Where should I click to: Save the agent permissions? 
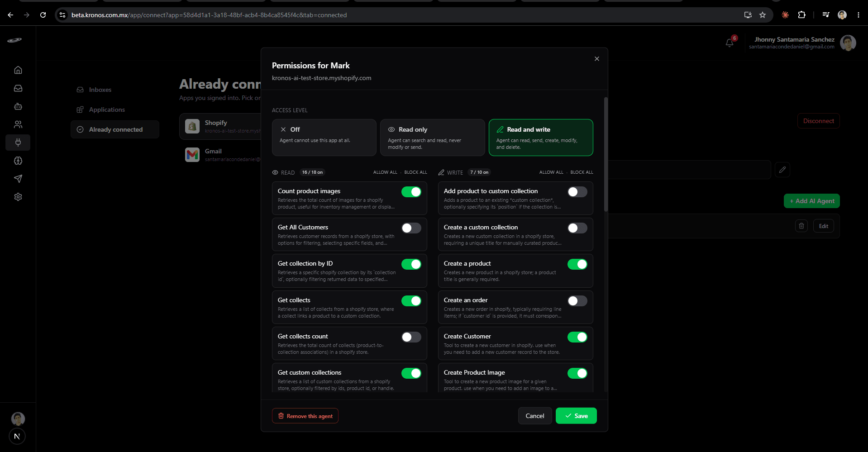[x=576, y=416]
